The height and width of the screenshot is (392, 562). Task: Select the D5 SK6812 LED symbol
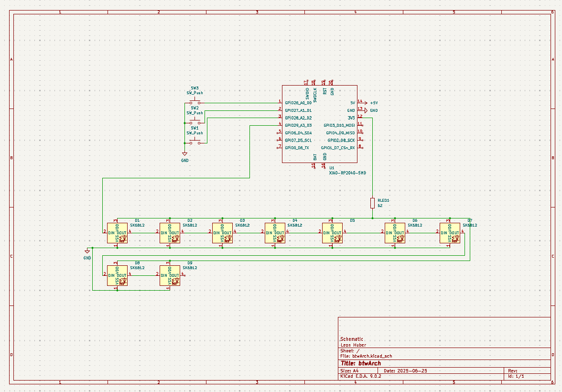click(333, 233)
